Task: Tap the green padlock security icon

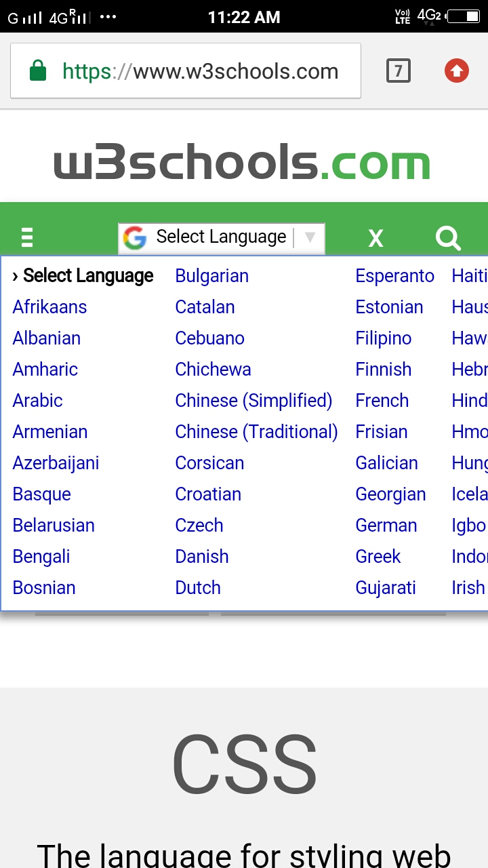Action: coord(38,71)
